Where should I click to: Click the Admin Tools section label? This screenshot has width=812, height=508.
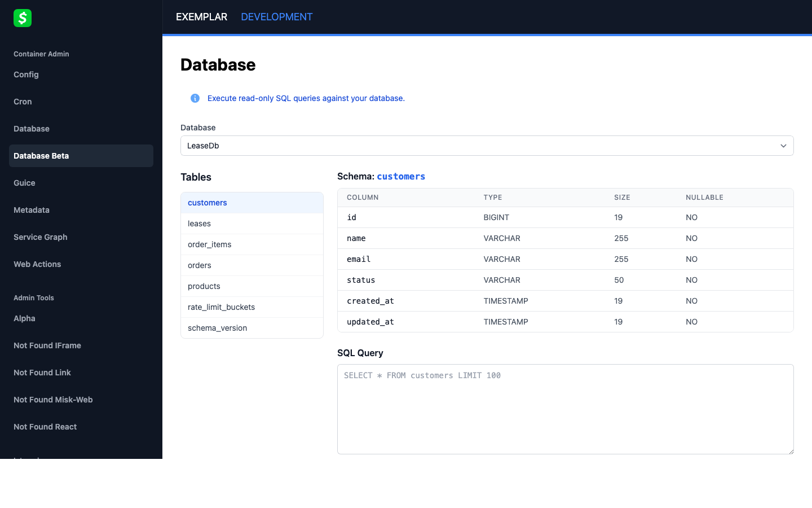34,298
